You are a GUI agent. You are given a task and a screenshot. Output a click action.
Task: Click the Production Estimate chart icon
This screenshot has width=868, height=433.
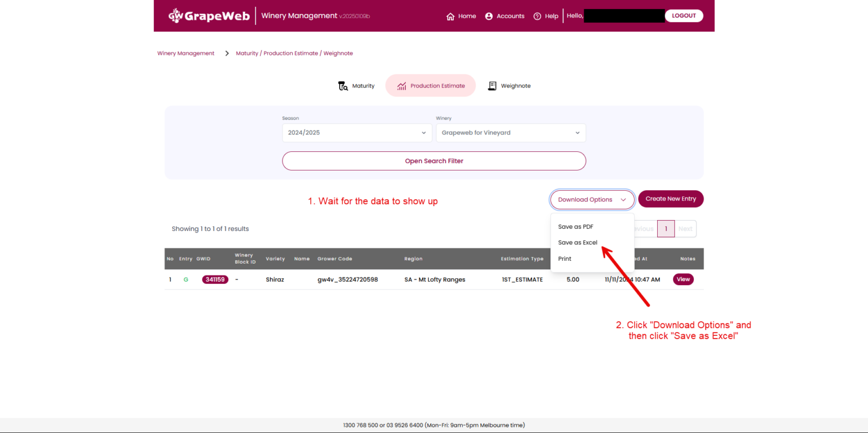(x=402, y=86)
